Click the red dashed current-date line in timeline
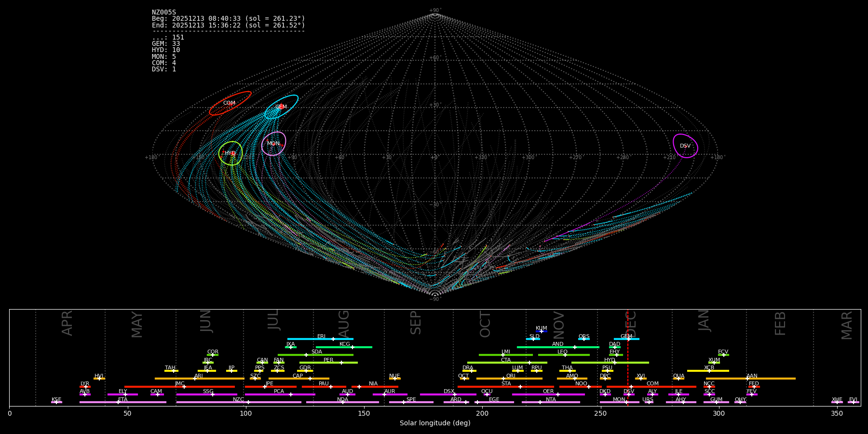Screen dimensions: 868x434 (627, 357)
